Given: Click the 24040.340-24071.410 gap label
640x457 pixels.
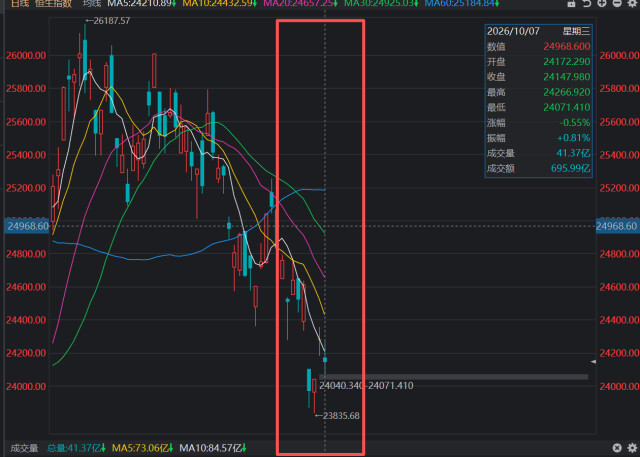Looking at the screenshot, I should 366,386.
